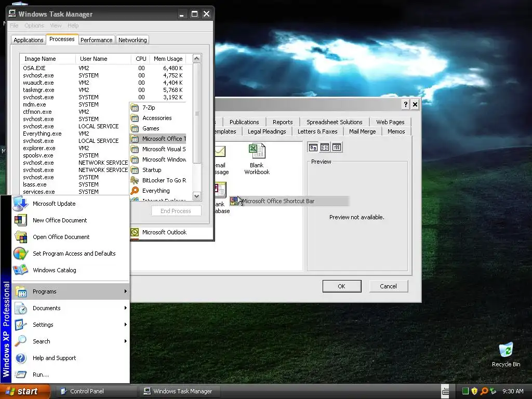This screenshot has width=532, height=399.
Task: Click the Help and Support question icon
Action: point(21,358)
